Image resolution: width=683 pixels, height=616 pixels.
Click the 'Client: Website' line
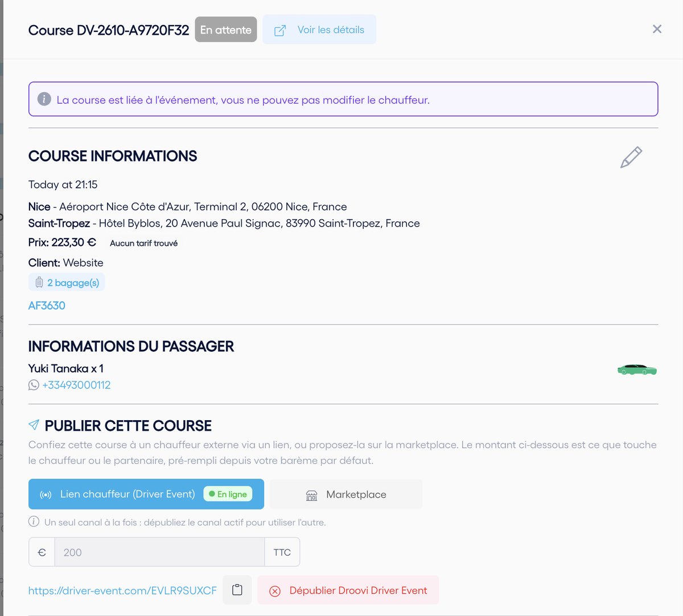point(66,263)
